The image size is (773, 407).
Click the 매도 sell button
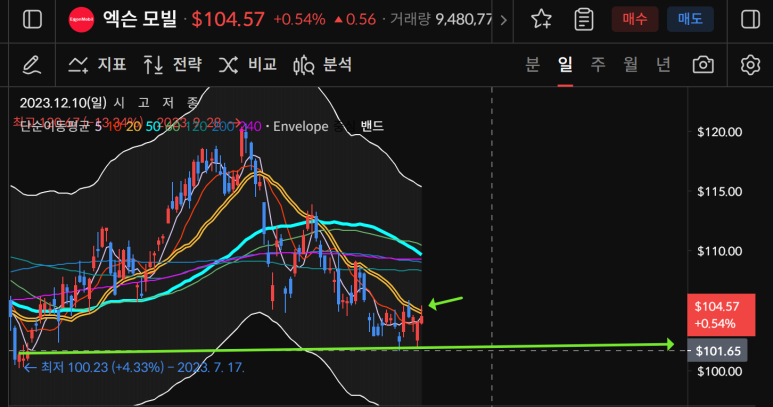690,19
